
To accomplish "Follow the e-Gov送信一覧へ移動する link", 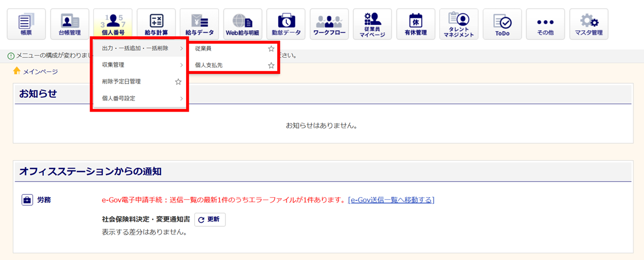I will pos(391,200).
